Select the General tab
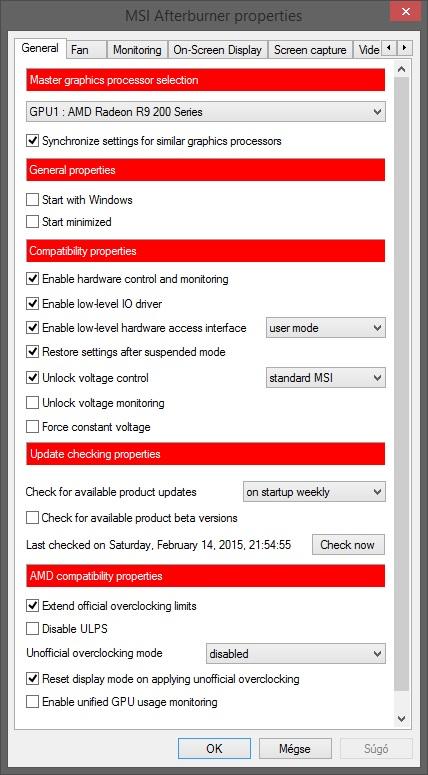 [40, 48]
